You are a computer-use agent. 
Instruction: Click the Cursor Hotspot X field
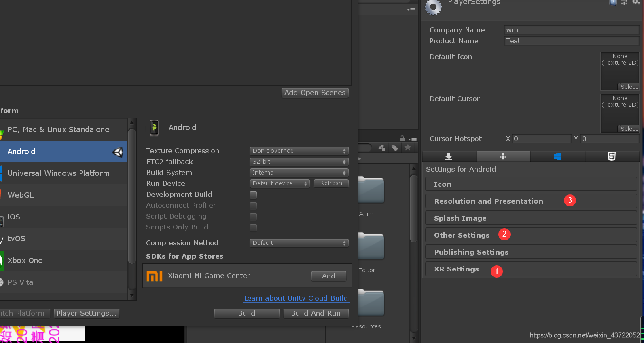click(x=541, y=139)
